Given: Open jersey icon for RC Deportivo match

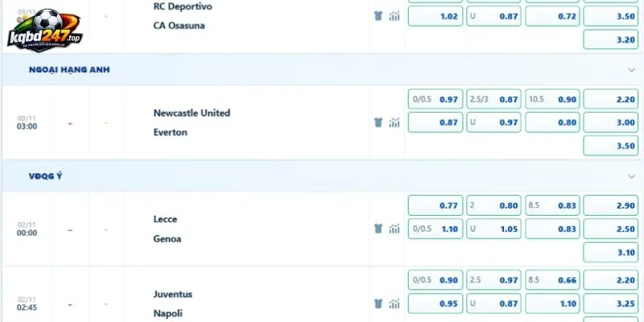Looking at the screenshot, I should coord(378,16).
